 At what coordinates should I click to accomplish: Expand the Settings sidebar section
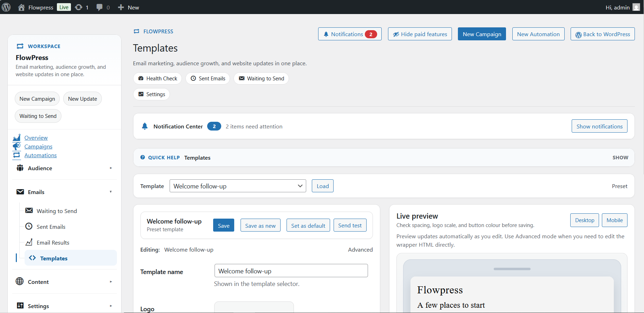point(65,306)
